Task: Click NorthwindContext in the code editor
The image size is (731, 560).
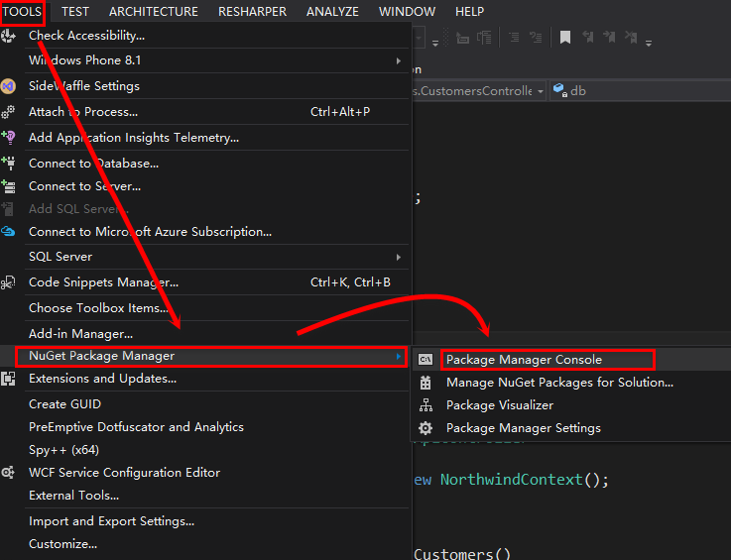Action: (x=512, y=480)
